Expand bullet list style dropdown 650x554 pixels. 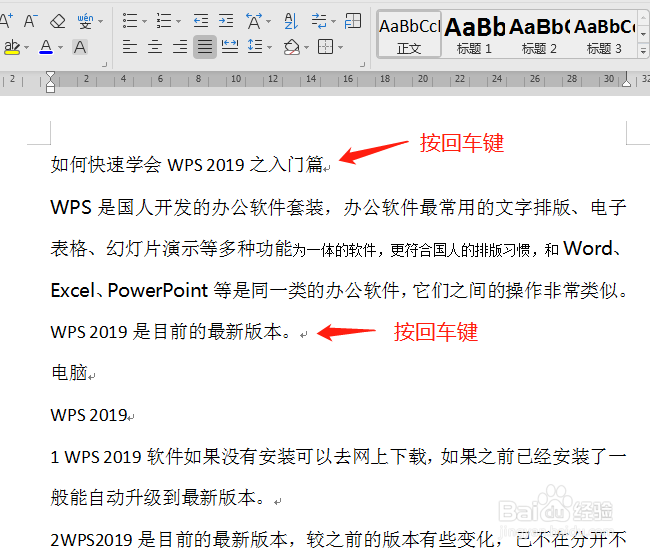click(x=144, y=22)
